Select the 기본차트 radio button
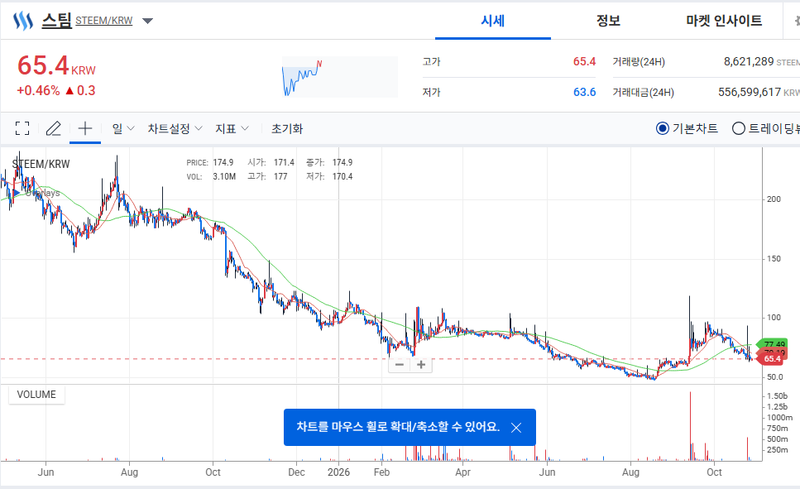The width and height of the screenshot is (800, 489). (x=662, y=129)
